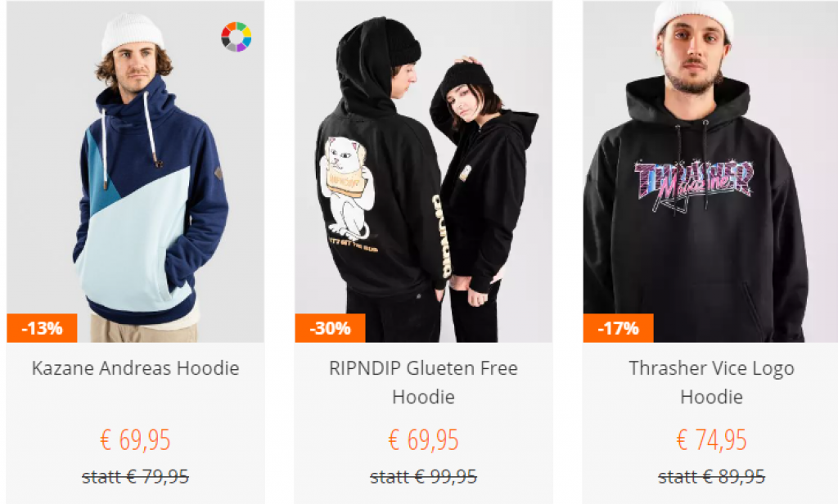Click the crossed-out statt € 89,95 price
Image resolution: width=838 pixels, height=504 pixels.
coord(711,476)
